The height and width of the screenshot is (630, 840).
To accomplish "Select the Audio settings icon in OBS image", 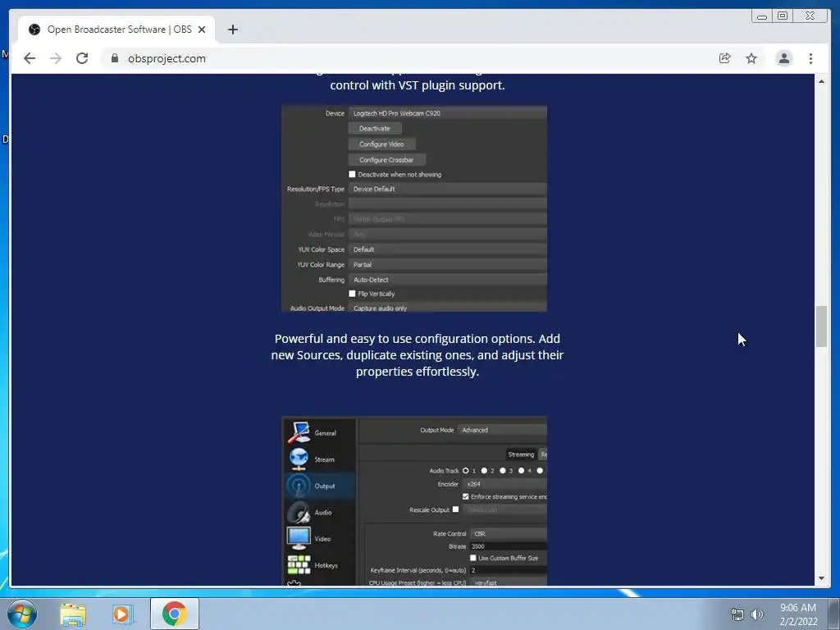I will [x=299, y=512].
